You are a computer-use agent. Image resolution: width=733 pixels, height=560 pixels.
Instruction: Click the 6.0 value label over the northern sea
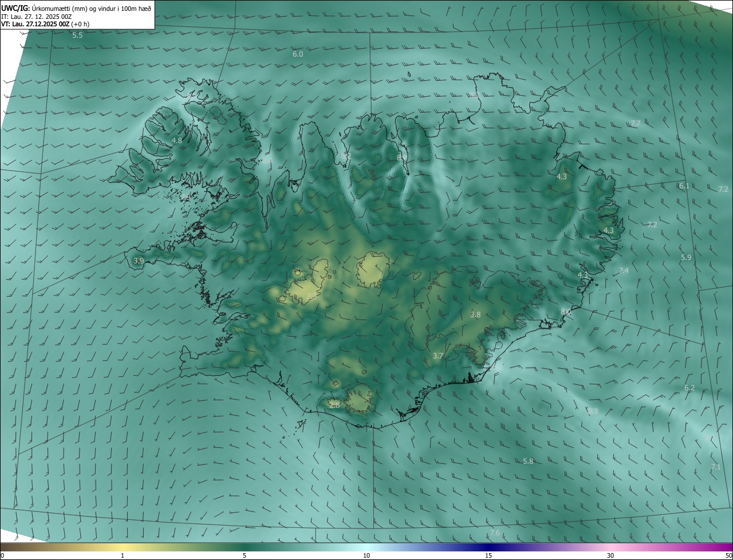point(298,54)
